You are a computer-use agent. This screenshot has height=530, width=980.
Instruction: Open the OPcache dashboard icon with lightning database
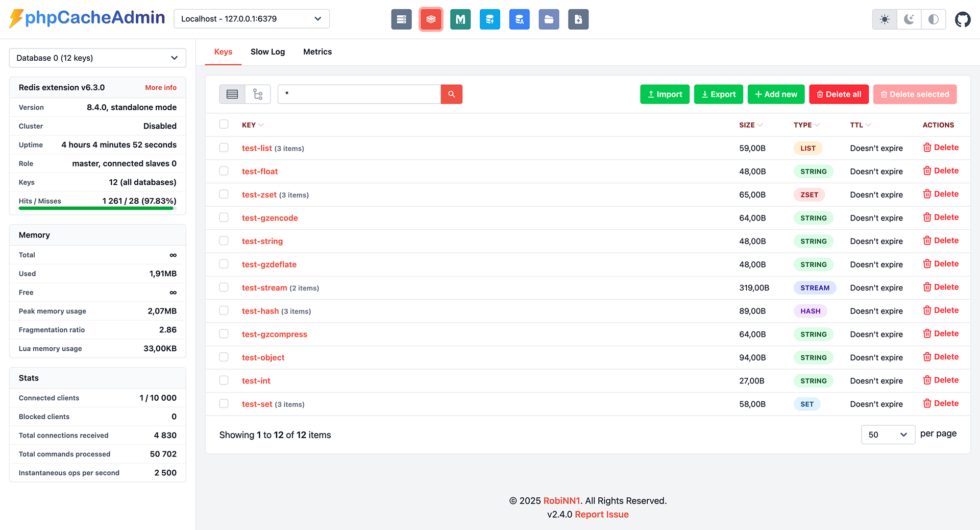click(490, 19)
